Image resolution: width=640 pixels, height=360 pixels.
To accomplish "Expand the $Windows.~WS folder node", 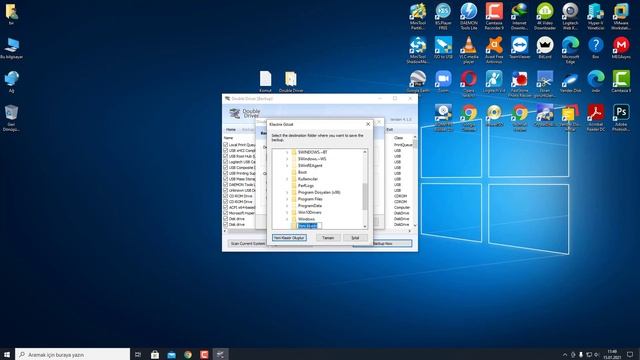I will pyautogui.click(x=287, y=159).
